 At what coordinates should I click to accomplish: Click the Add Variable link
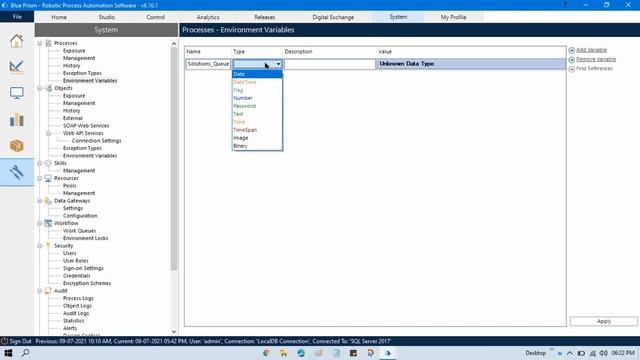point(591,50)
